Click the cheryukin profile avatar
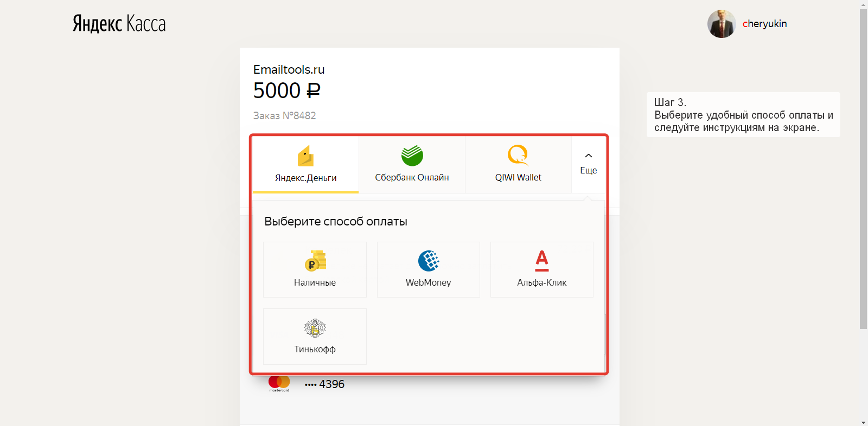868x426 pixels. (x=722, y=24)
